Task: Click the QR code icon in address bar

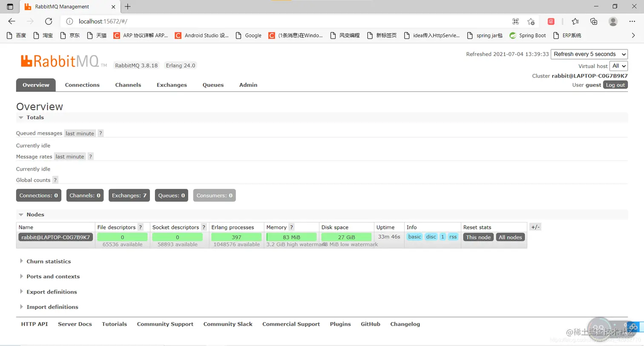Action: pos(515,21)
